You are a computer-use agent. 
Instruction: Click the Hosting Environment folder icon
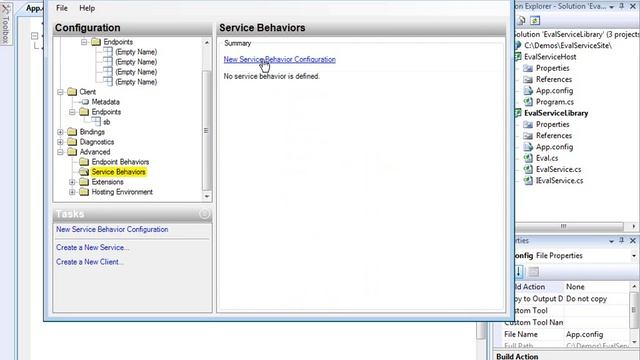coord(84,192)
